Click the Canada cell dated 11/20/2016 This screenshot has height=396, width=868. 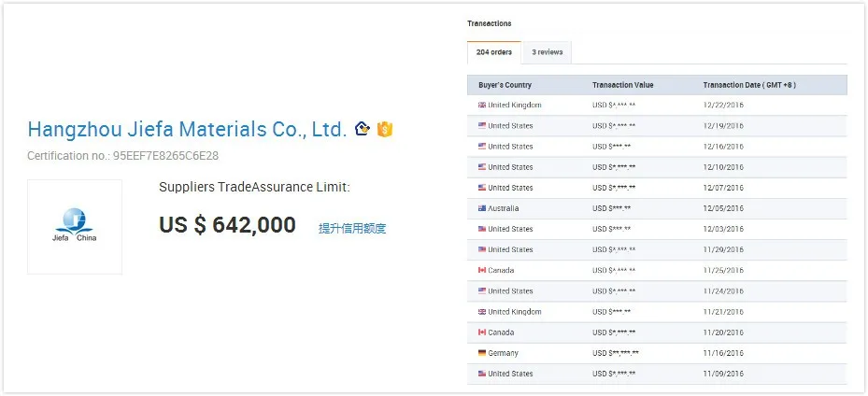click(x=501, y=332)
